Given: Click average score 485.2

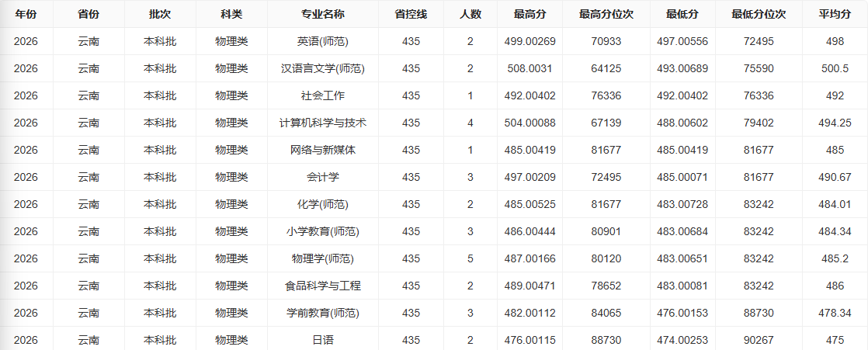Looking at the screenshot, I should click(x=835, y=258).
